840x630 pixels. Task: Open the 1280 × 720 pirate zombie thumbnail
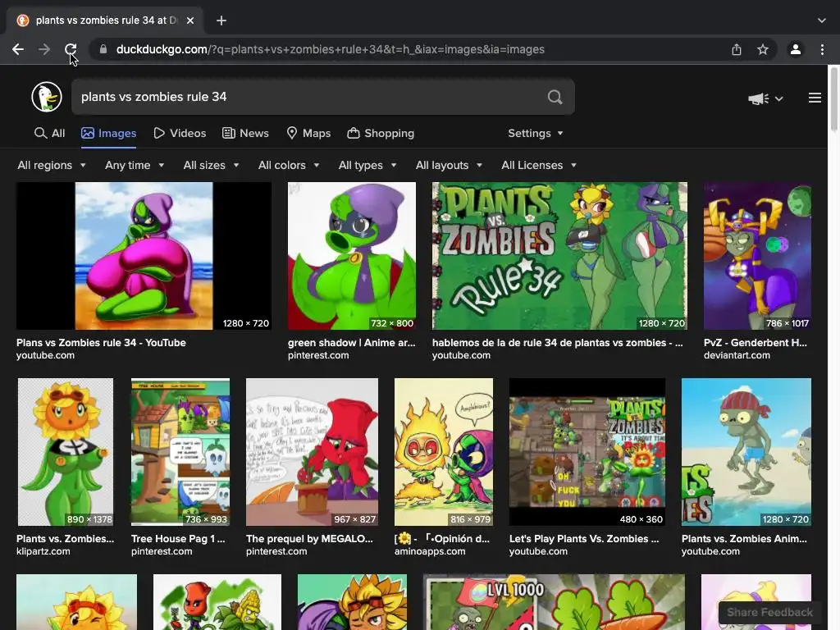tap(746, 452)
